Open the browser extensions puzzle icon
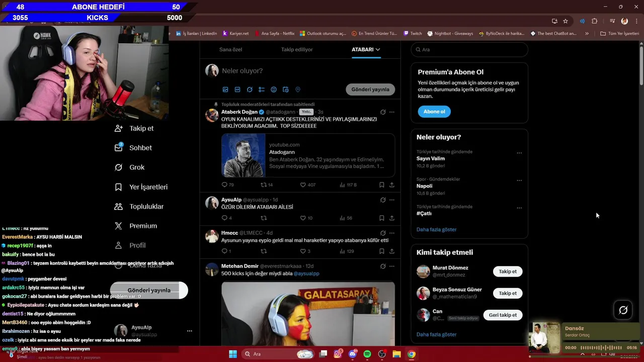The height and width of the screenshot is (362, 644). 594,21
